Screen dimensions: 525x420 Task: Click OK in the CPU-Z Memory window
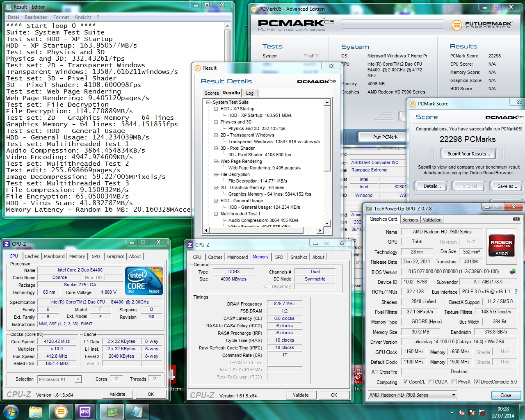[334, 395]
